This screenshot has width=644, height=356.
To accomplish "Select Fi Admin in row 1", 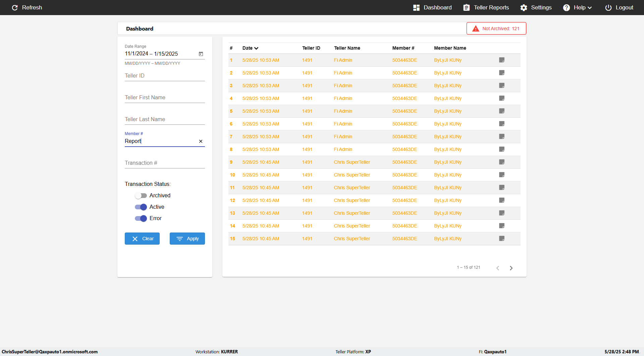I will click(x=343, y=60).
